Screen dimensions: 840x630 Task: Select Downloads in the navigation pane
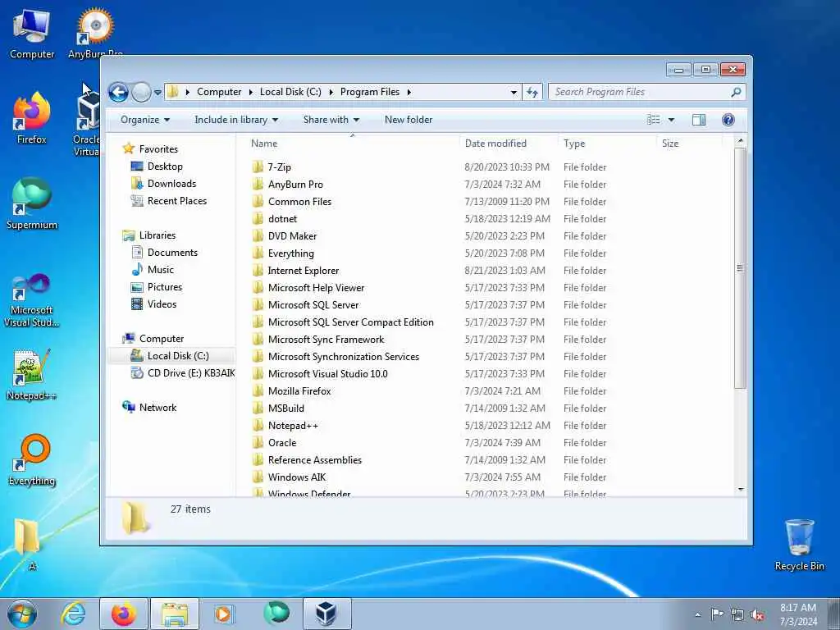point(171,184)
